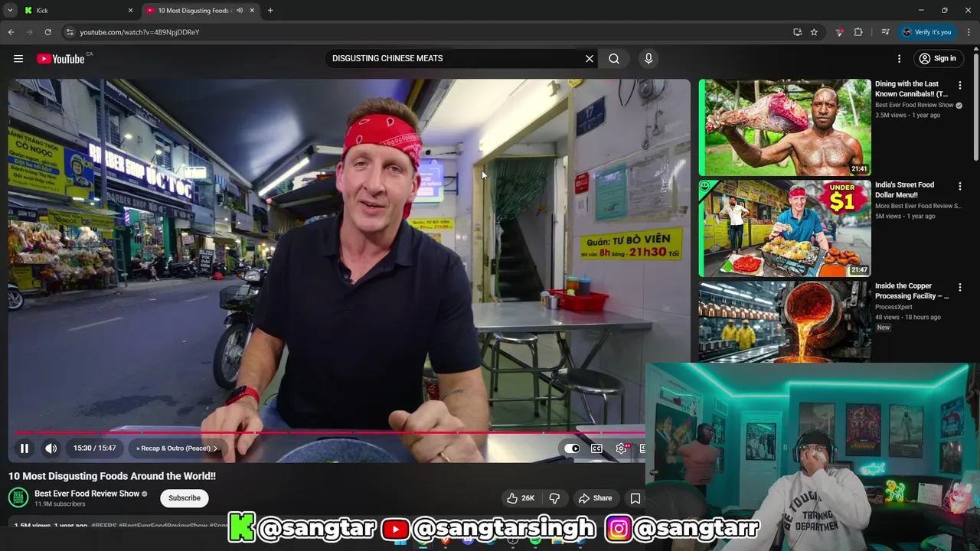Mute the YouTube tab audio icon
This screenshot has height=551, width=980.
(240, 11)
